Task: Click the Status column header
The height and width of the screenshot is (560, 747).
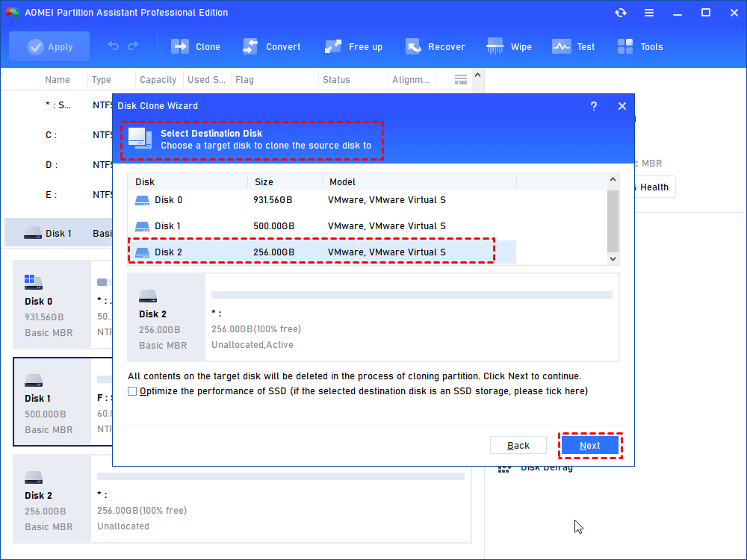Action: pyautogui.click(x=336, y=80)
